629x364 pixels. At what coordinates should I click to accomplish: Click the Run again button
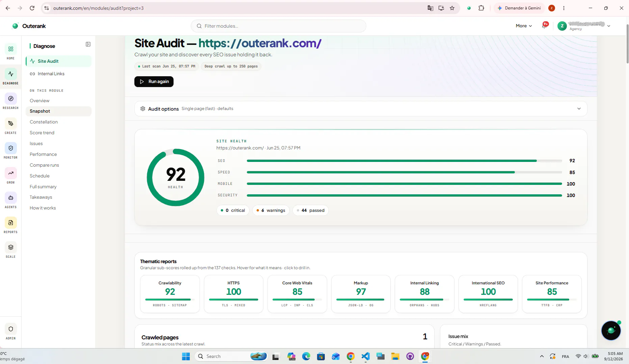(x=154, y=82)
